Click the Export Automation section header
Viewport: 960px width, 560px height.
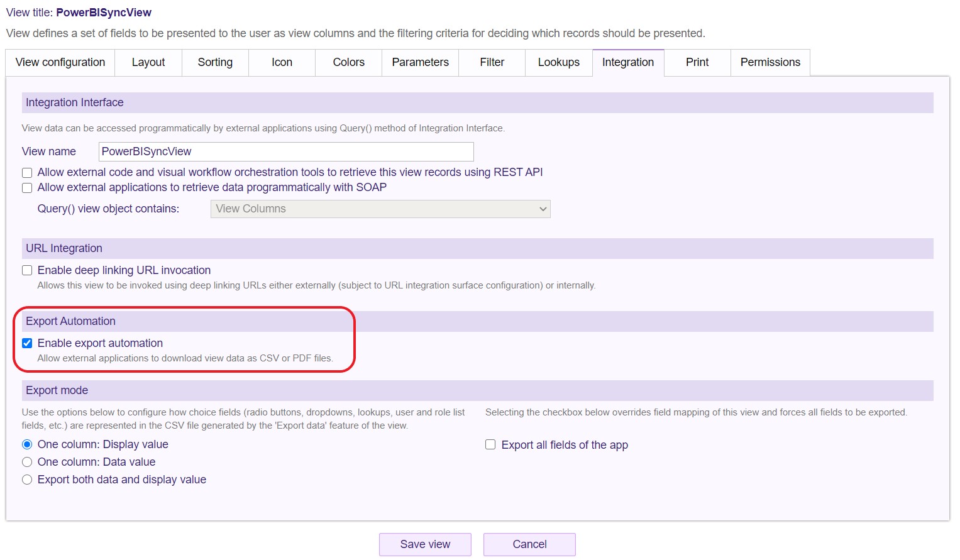pos(478,321)
